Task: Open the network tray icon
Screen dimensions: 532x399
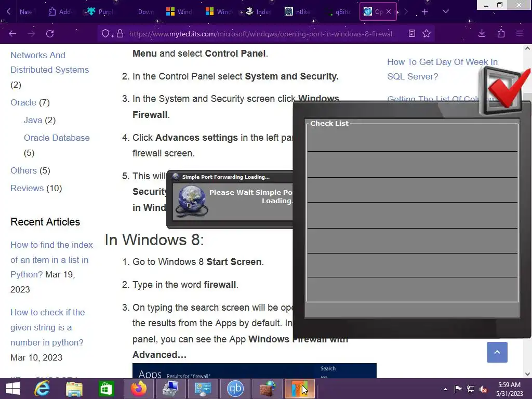Action: [x=471, y=389]
